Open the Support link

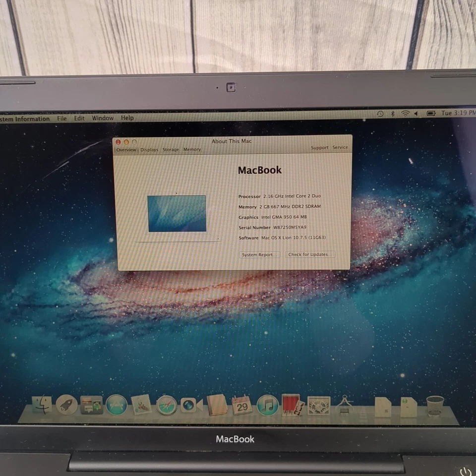click(x=319, y=147)
